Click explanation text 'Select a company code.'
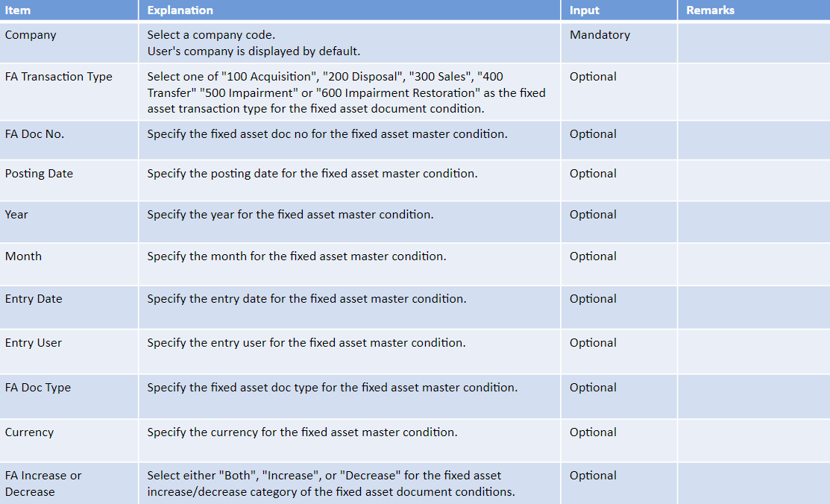This screenshot has height=504, width=830. [x=211, y=35]
